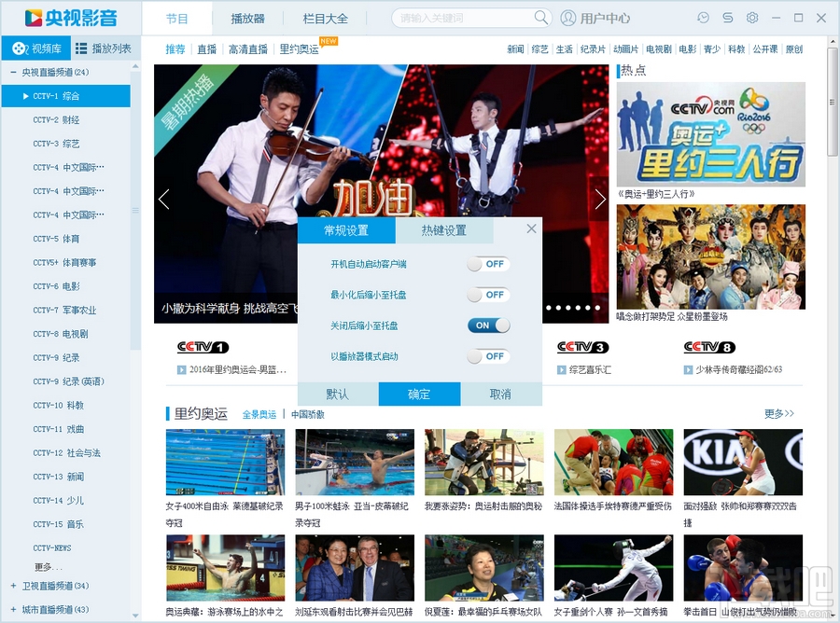This screenshot has width=840, height=623.
Task: Click the 央视影音 logo
Action: 71,18
